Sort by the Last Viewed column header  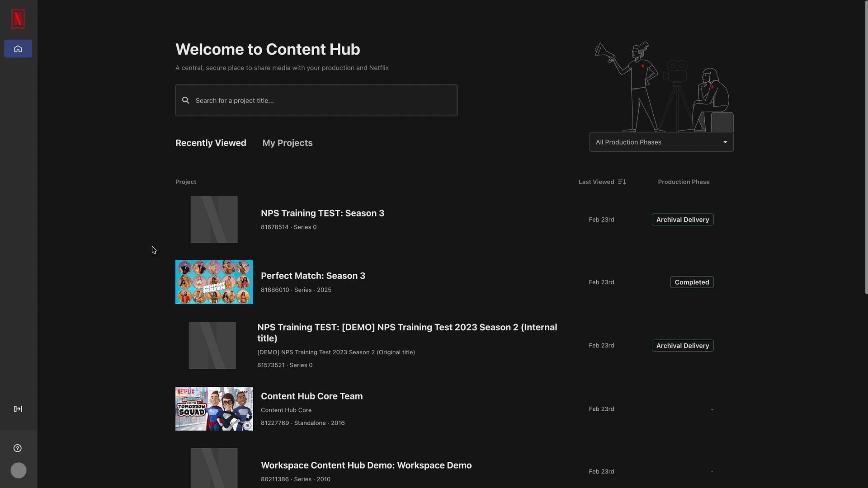point(596,182)
